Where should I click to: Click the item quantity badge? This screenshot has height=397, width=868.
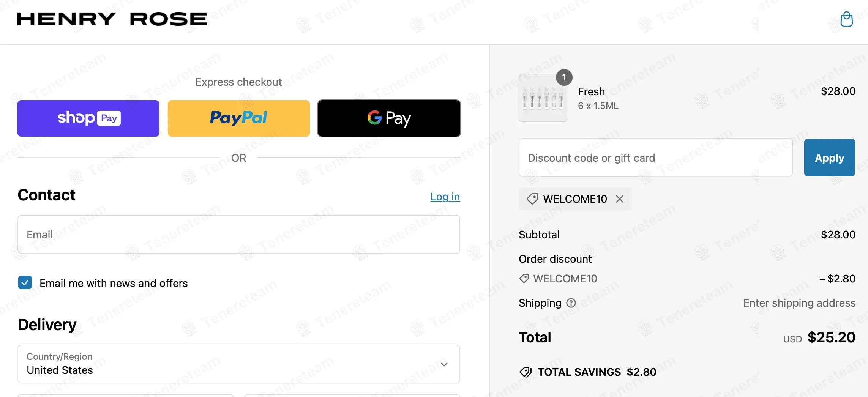pos(564,77)
